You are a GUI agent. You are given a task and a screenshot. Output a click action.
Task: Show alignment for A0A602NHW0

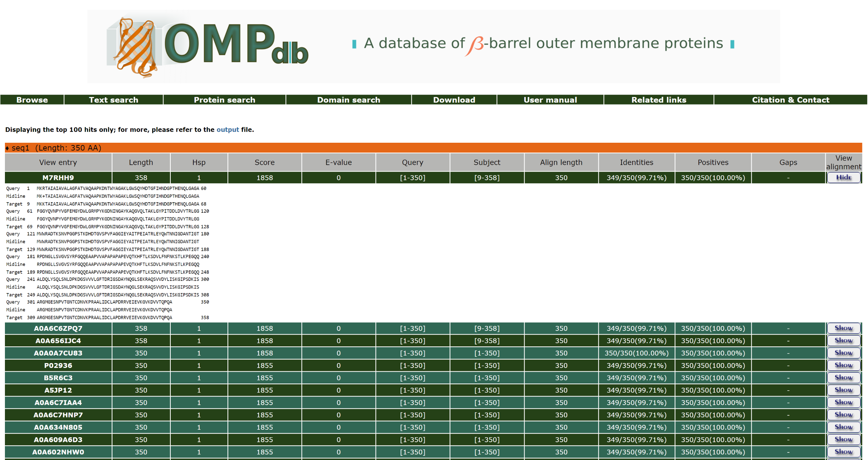click(844, 452)
